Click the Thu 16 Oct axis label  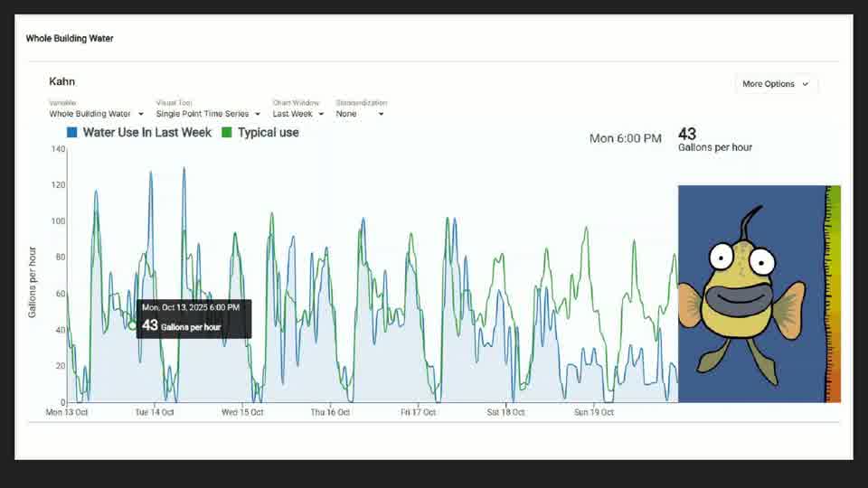pos(331,412)
